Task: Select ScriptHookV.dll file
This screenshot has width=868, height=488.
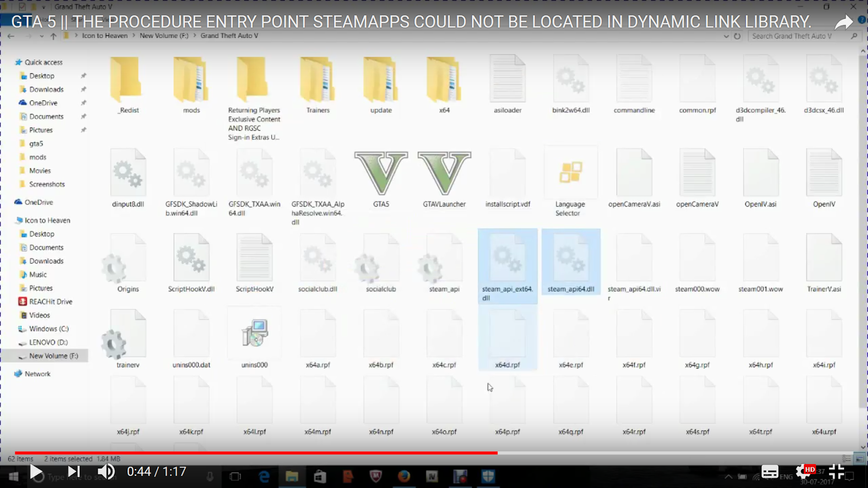Action: tap(191, 264)
